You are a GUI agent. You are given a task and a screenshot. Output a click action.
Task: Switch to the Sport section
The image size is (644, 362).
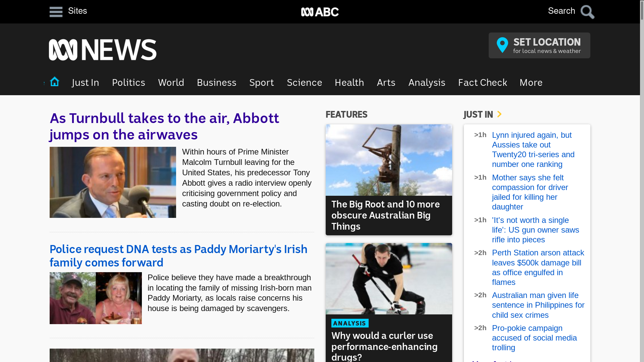[x=261, y=82]
